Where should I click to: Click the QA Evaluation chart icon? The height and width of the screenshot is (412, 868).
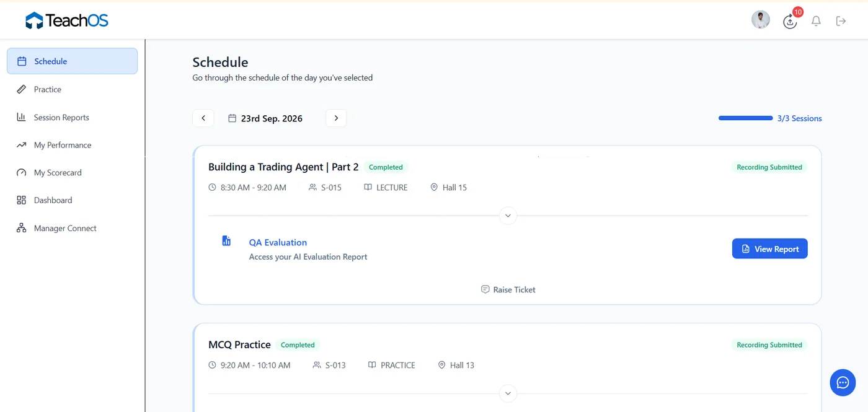click(226, 241)
